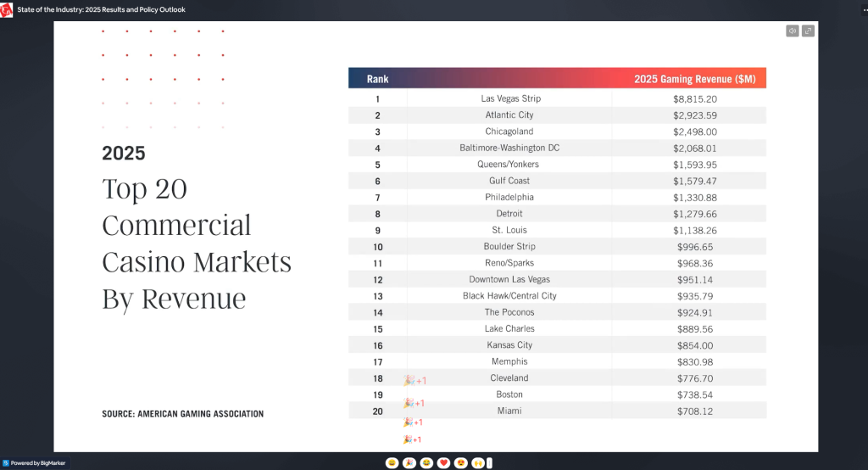Send the party popper emoji reaction
This screenshot has height=470, width=868.
[x=409, y=462]
